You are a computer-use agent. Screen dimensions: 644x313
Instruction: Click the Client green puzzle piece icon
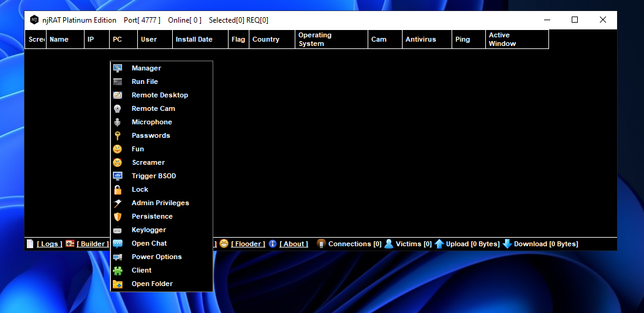coord(118,271)
